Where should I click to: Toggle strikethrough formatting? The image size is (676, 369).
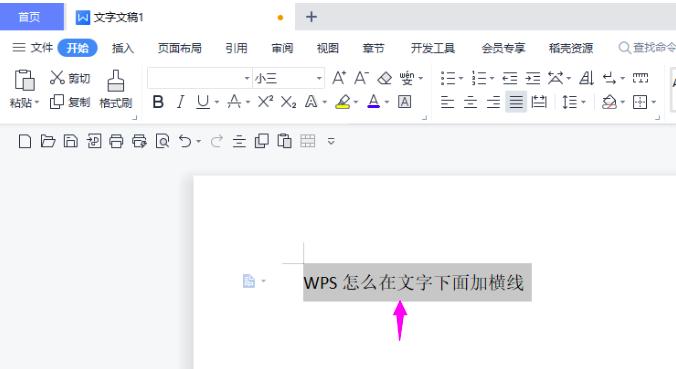(234, 102)
